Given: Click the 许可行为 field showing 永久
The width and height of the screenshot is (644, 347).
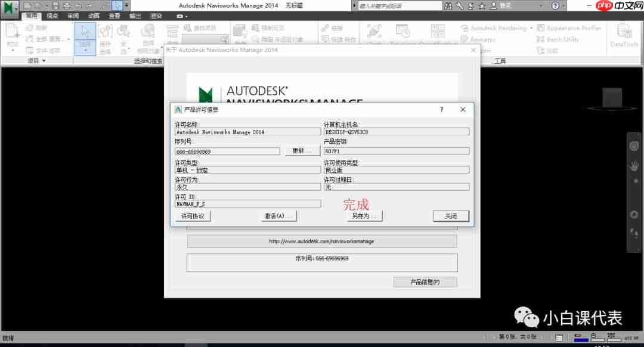Looking at the screenshot, I should tap(247, 187).
